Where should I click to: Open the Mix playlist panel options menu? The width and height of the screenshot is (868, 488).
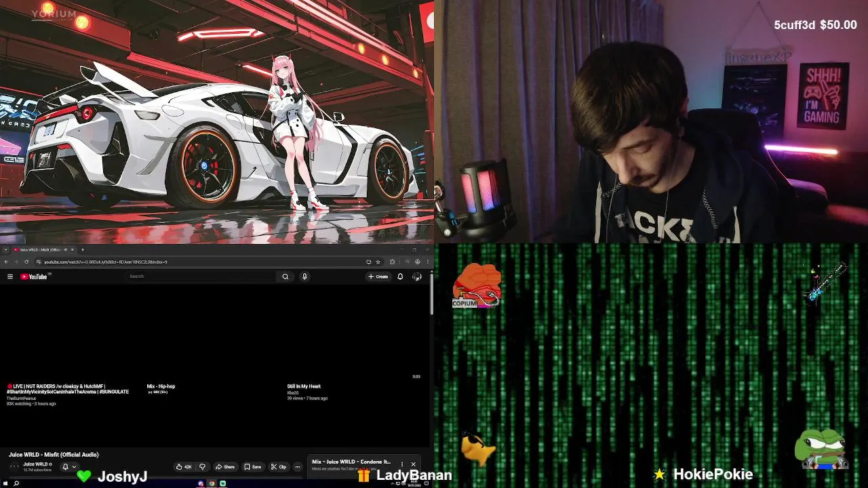[402, 464]
